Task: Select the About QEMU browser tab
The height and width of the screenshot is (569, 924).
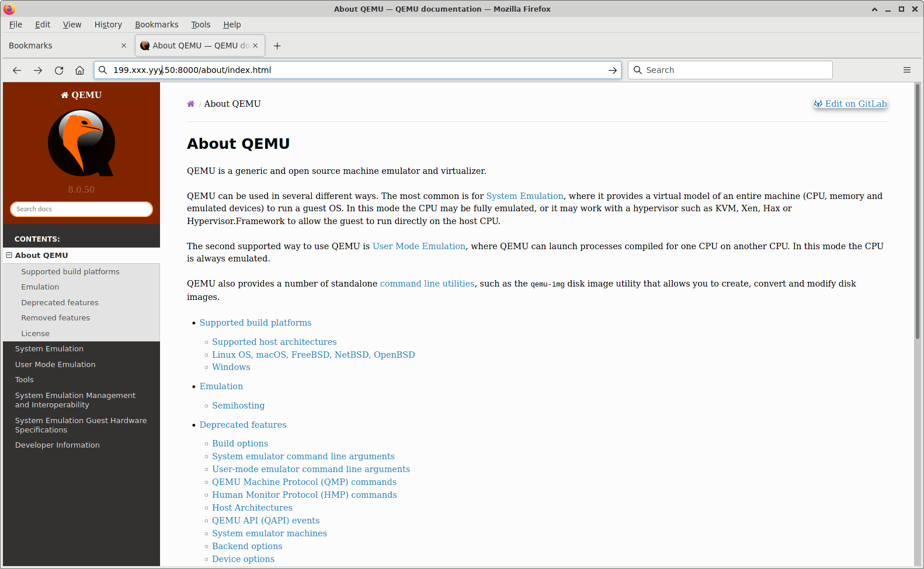Action: [x=200, y=46]
